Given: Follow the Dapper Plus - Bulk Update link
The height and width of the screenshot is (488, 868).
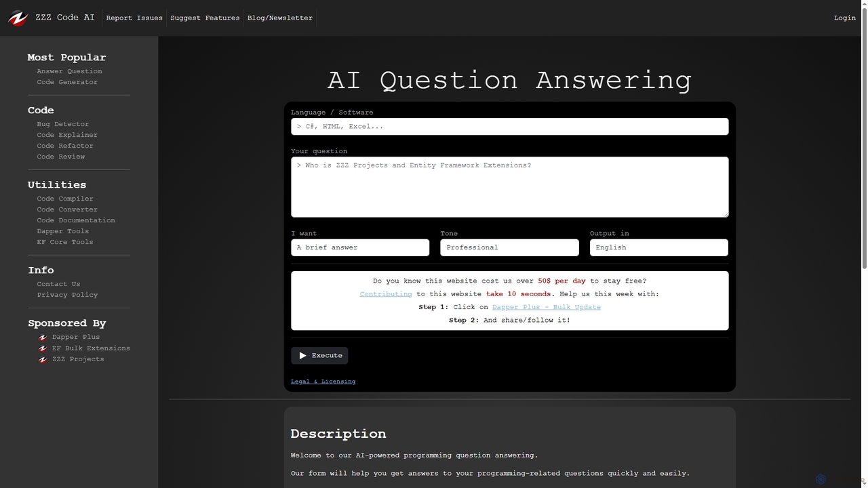Looking at the screenshot, I should pyautogui.click(x=547, y=307).
